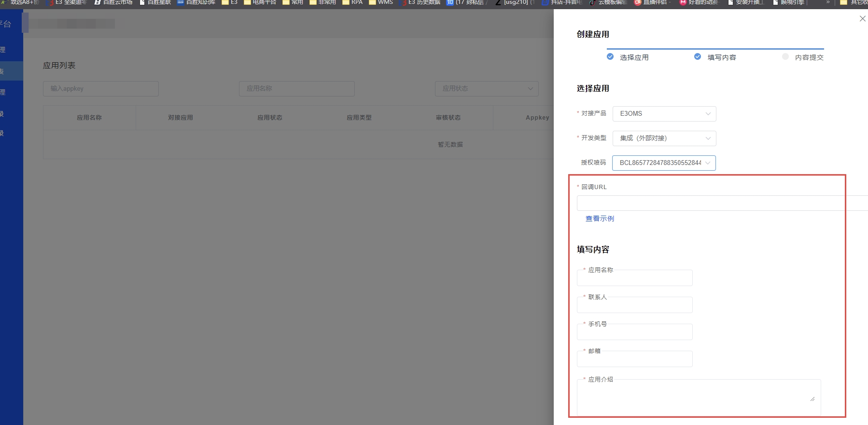Open the 电商平台 bookmark folder
Screen dimensions: 868x425
[260, 2]
